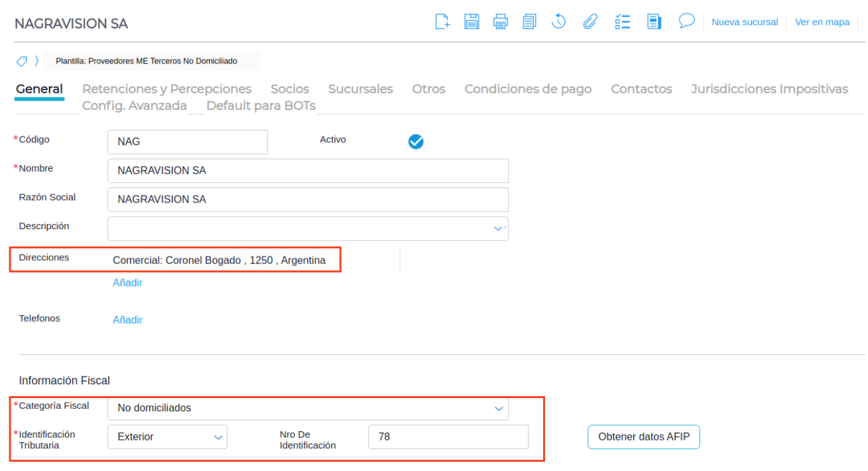Click the Nueva sucursal link
The image size is (868, 471).
(x=745, y=22)
